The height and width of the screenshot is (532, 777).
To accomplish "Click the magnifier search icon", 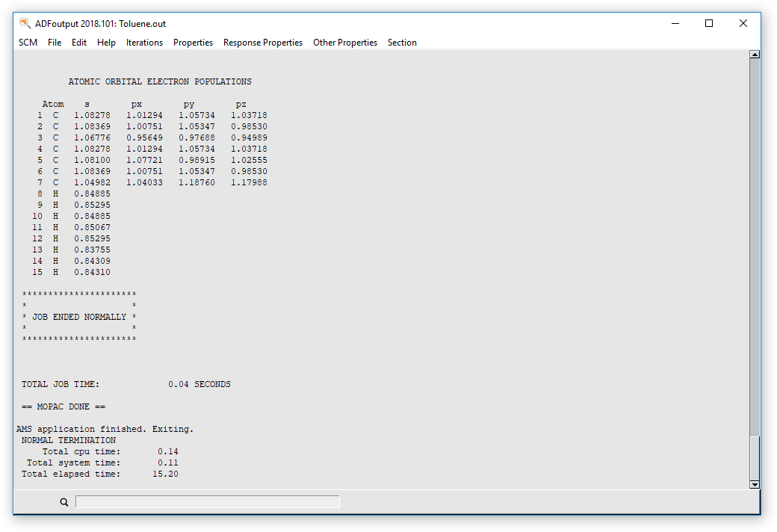I will (x=64, y=502).
